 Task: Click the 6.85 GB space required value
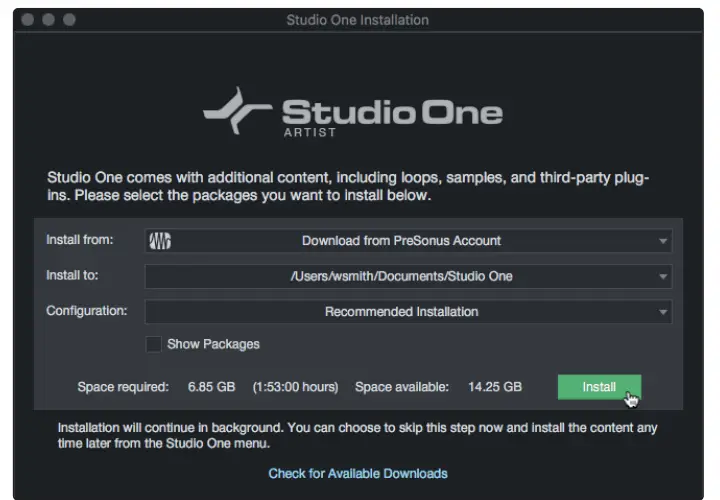(x=211, y=387)
